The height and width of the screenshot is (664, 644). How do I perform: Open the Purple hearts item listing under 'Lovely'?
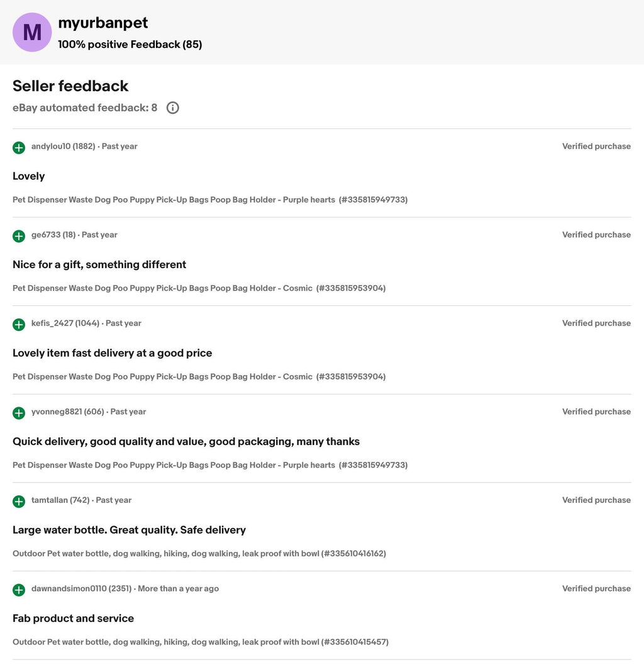tap(210, 200)
